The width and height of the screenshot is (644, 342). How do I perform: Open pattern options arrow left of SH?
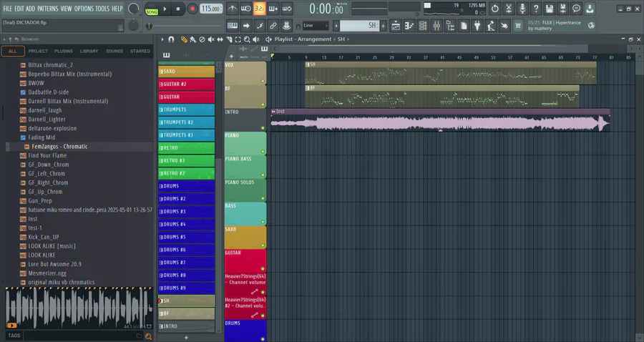pyautogui.click(x=336, y=26)
